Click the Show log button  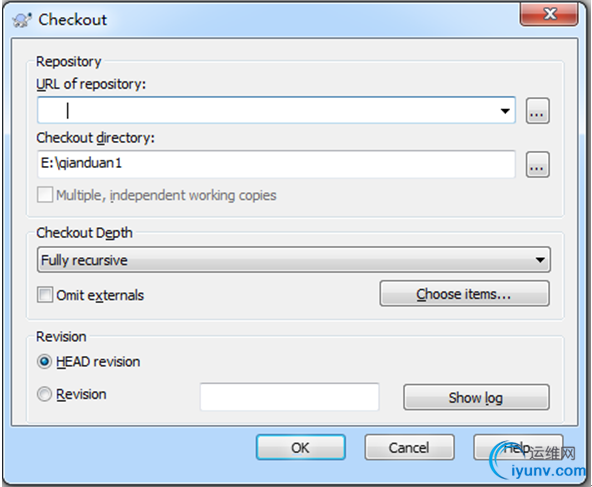pyautogui.click(x=476, y=397)
